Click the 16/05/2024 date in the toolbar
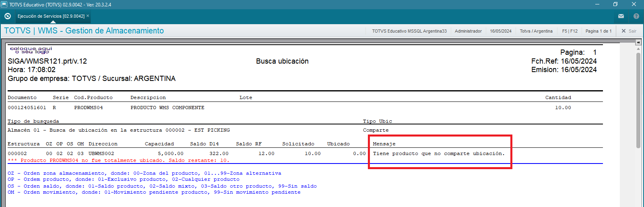The image size is (644, 207). coord(501,31)
